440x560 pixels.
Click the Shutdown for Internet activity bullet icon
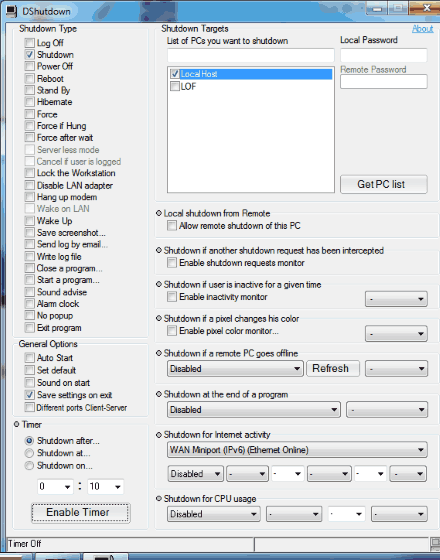(159, 435)
